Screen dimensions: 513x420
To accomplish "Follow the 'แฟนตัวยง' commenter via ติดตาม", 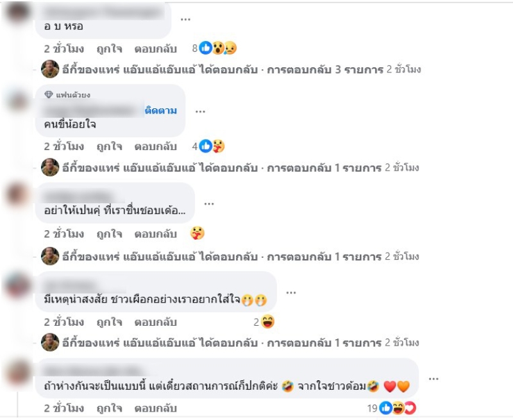I will (x=161, y=110).
